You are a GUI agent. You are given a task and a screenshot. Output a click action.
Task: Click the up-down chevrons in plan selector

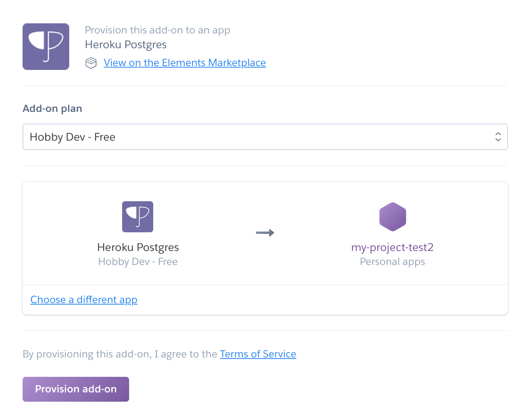[x=498, y=137]
